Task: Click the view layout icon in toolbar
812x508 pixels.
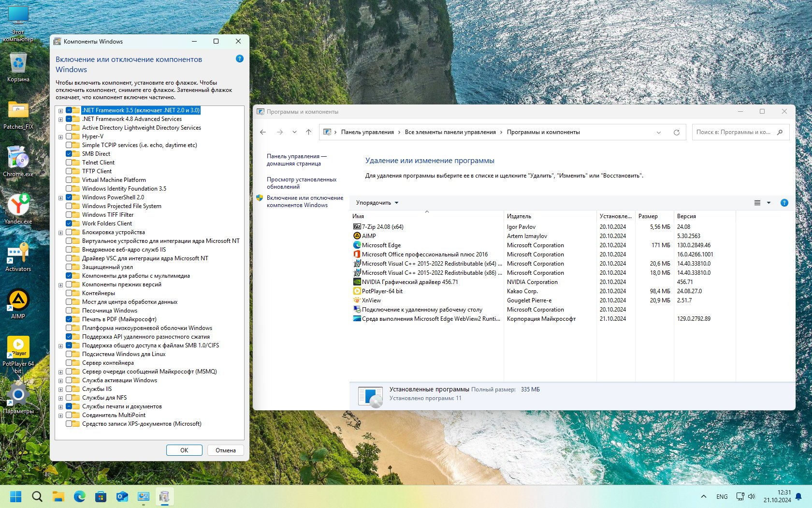Action: point(757,203)
